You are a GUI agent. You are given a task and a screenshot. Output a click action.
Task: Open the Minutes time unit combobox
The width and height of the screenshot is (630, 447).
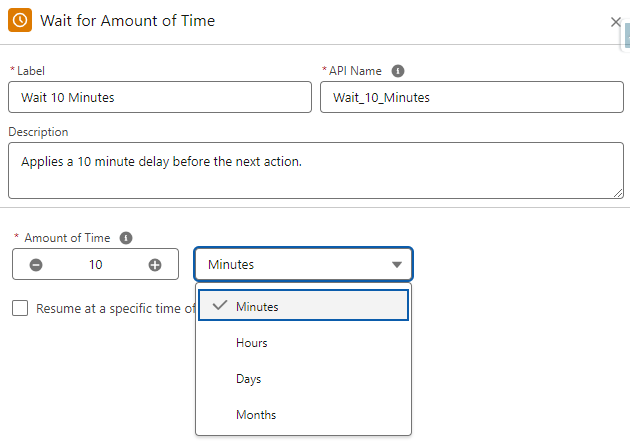coord(303,264)
